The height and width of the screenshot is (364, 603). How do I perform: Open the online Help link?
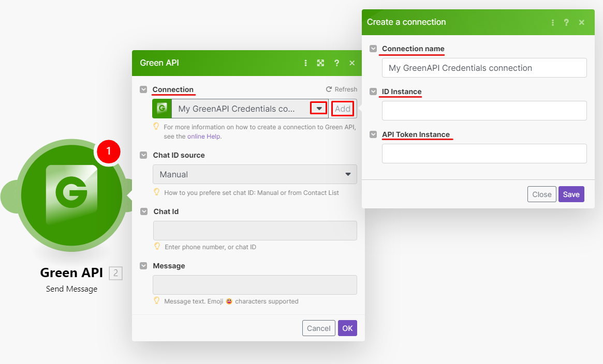(204, 136)
